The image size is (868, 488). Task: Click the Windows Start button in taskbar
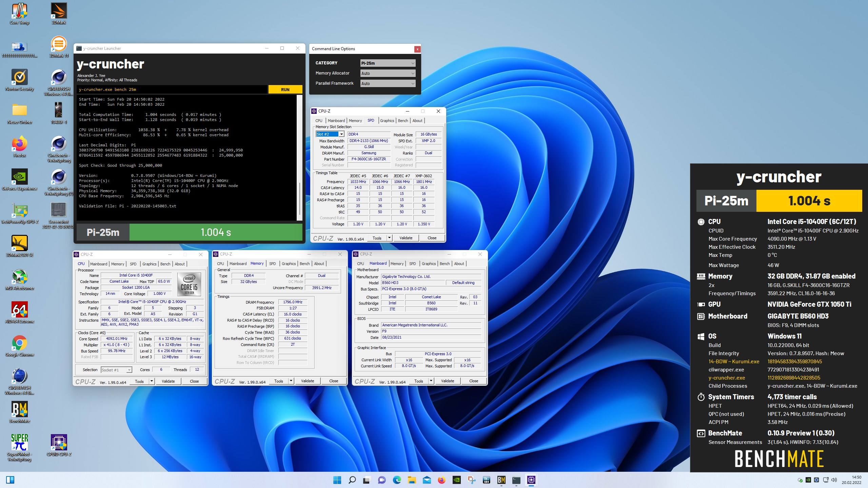pyautogui.click(x=337, y=480)
